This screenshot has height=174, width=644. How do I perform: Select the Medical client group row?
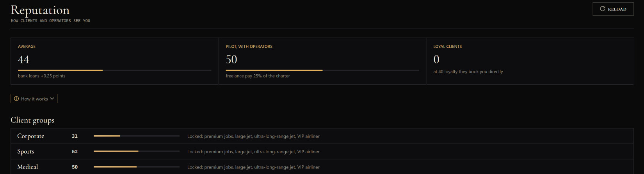pos(322,167)
